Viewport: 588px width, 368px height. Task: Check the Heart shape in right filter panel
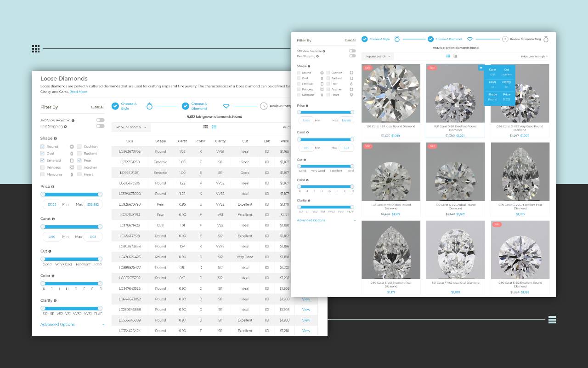[328, 95]
